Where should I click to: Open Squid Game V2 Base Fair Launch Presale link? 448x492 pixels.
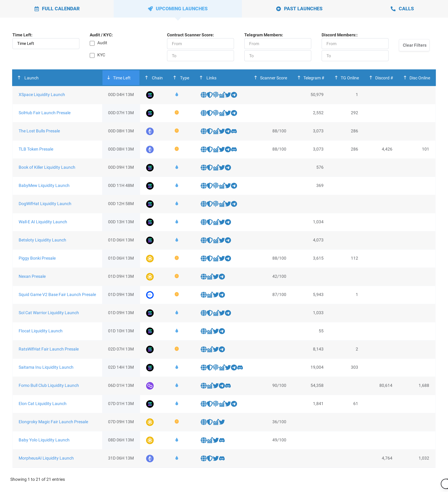click(57, 295)
